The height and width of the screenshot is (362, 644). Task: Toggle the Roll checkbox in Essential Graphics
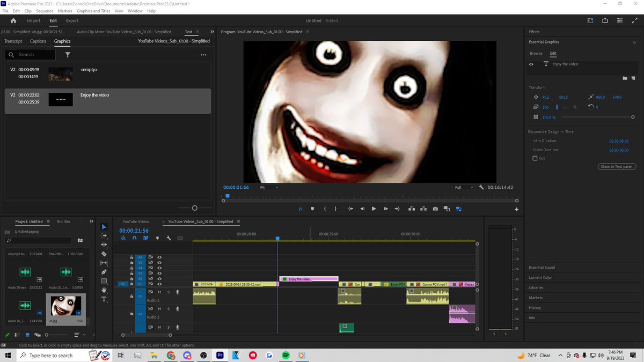click(535, 159)
